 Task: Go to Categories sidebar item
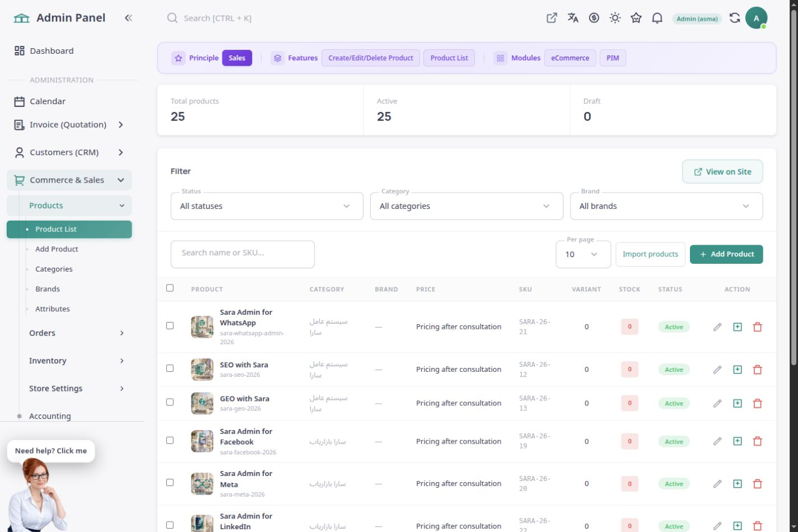pyautogui.click(x=54, y=269)
